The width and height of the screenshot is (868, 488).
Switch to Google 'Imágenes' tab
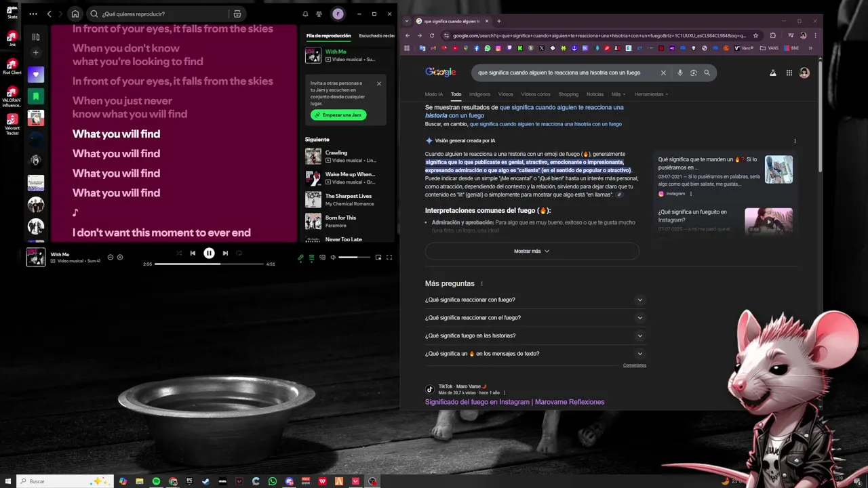(479, 94)
